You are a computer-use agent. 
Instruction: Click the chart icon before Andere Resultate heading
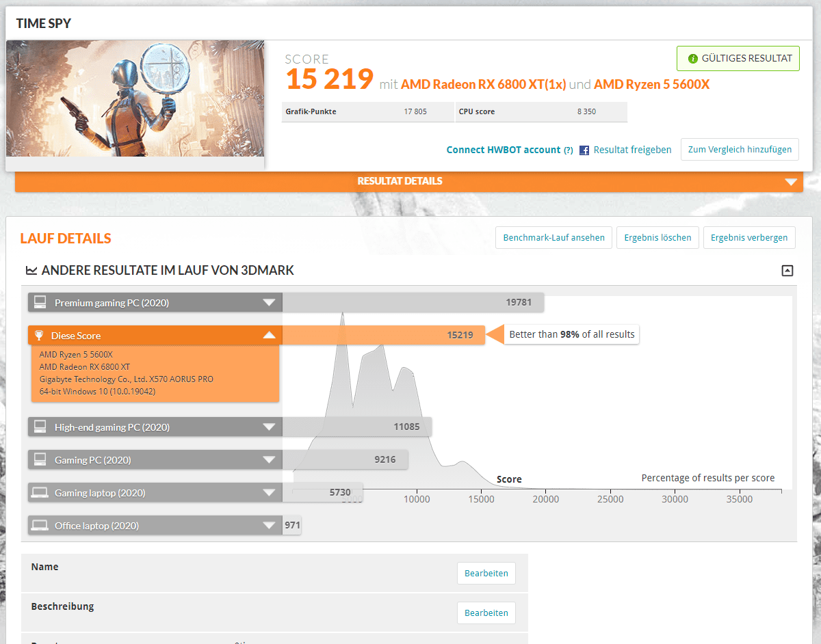[x=31, y=271]
